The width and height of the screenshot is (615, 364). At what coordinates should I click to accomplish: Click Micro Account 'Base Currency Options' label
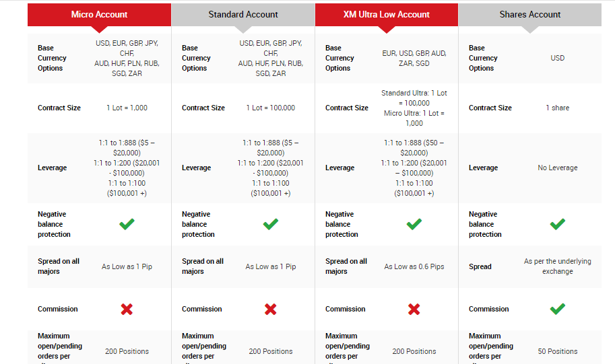(x=52, y=58)
